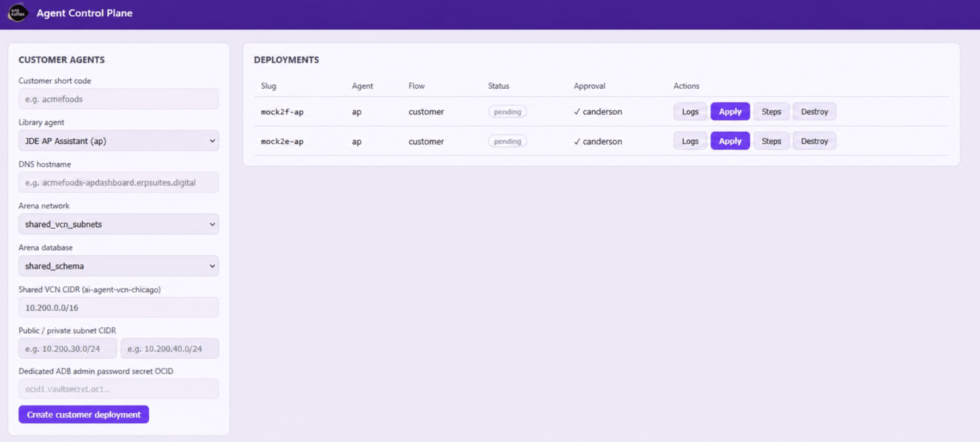980x442 pixels.
Task: Click the Agent column header
Action: tap(363, 86)
